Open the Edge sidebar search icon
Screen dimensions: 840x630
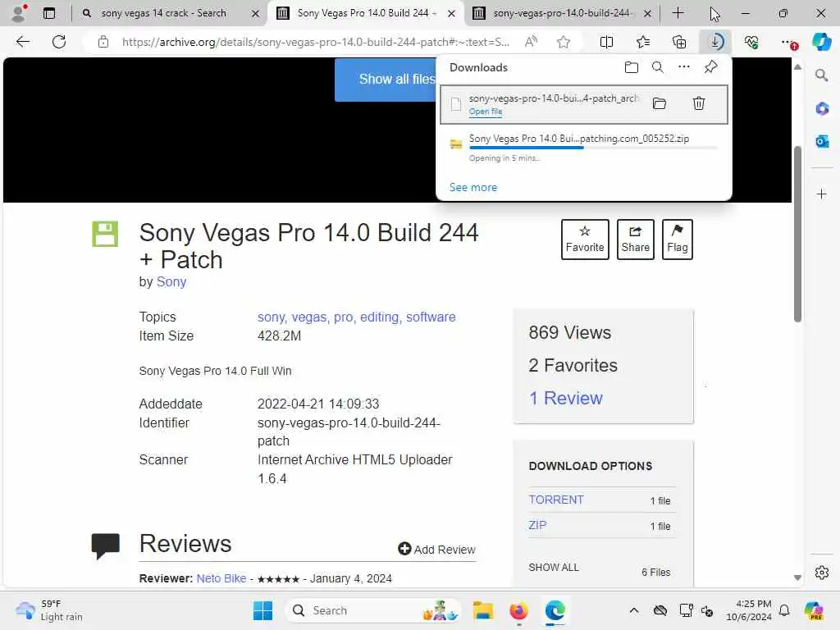(x=822, y=75)
